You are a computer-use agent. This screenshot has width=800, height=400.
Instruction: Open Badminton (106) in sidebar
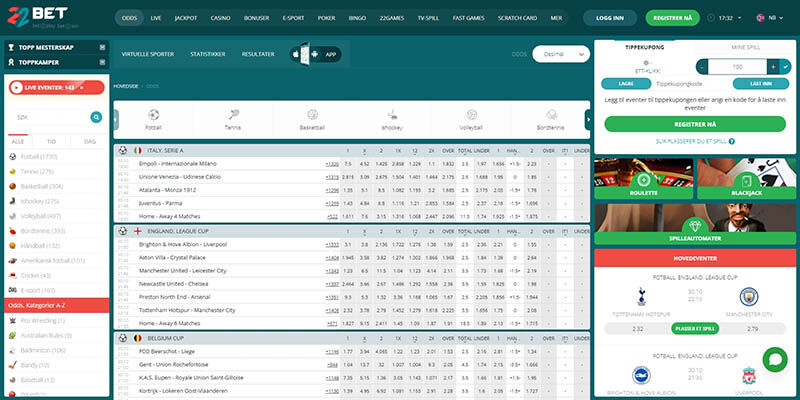43,350
